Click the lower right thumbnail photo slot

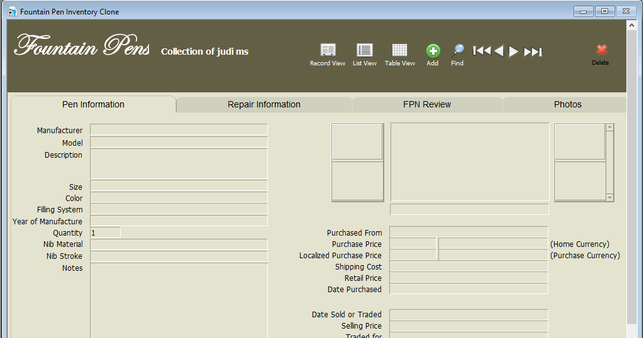tap(580, 181)
